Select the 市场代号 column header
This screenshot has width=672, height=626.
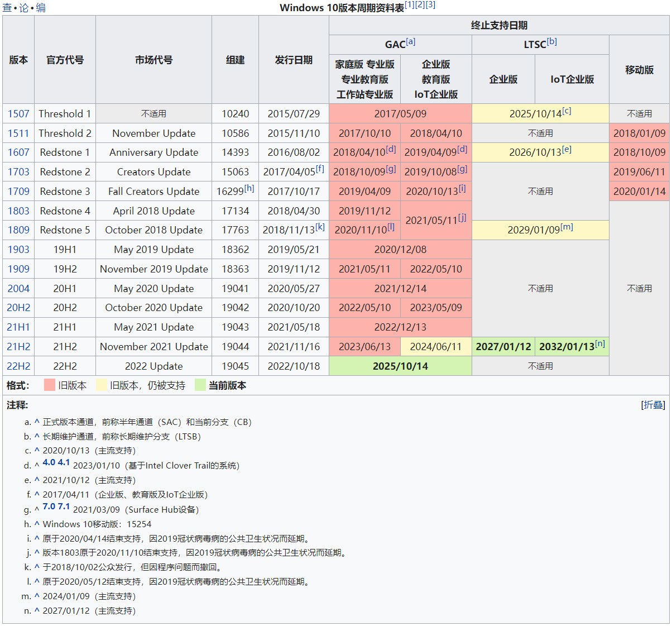(153, 60)
